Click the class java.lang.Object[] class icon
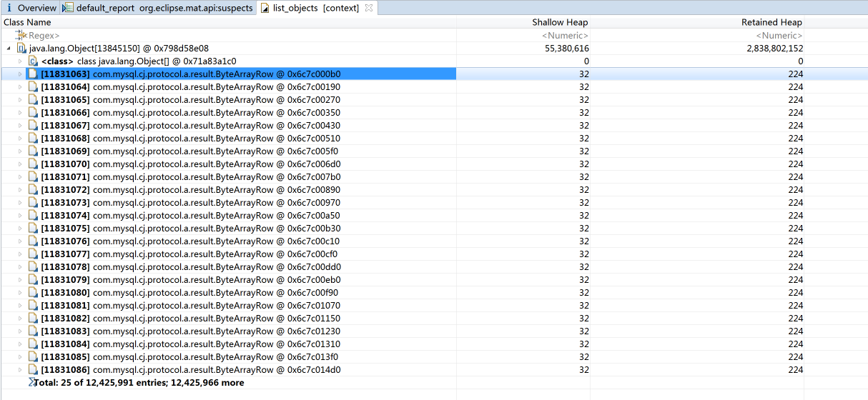Image resolution: width=868 pixels, height=400 pixels. point(33,61)
